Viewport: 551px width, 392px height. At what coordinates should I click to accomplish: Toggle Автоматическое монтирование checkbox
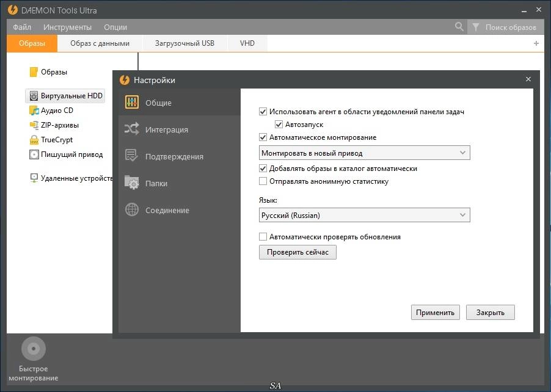(263, 137)
